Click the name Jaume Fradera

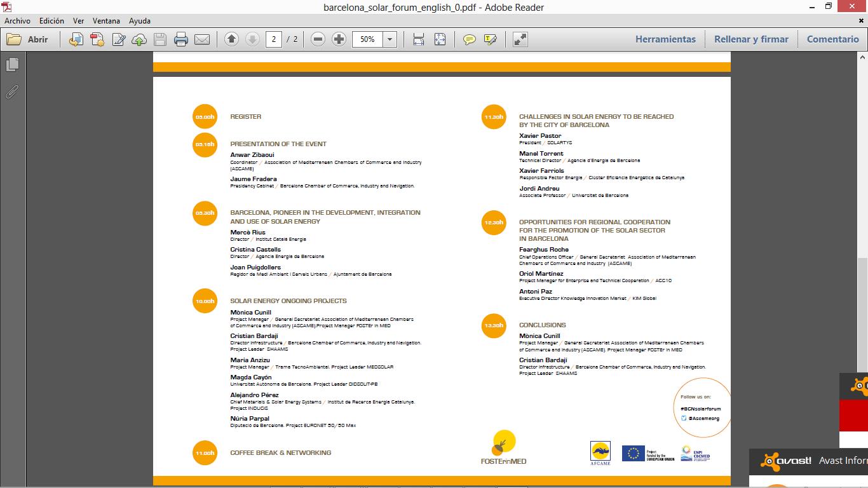(x=254, y=179)
